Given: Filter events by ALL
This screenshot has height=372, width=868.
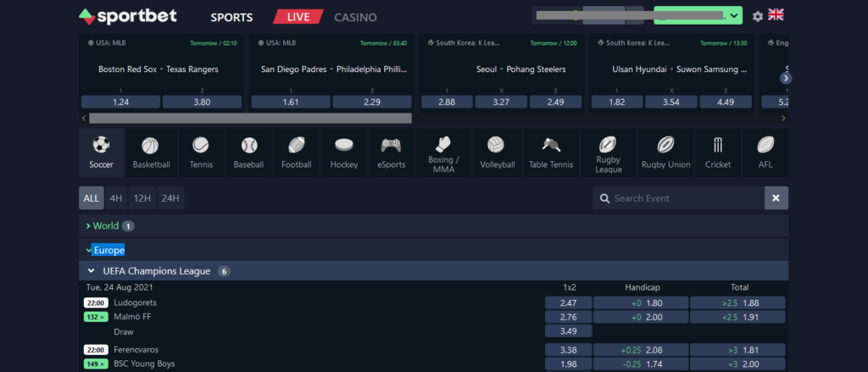Looking at the screenshot, I should click(92, 197).
